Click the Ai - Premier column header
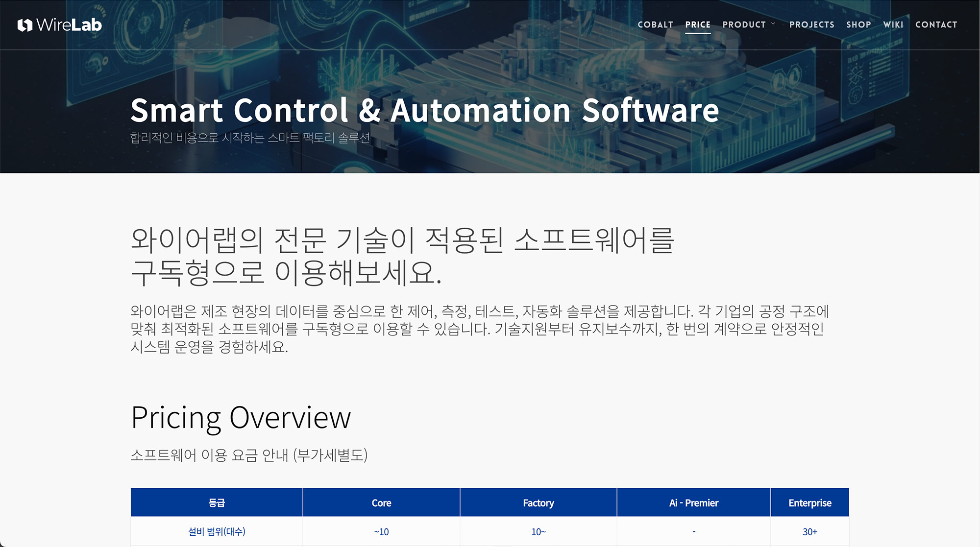This screenshot has width=980, height=547. pyautogui.click(x=693, y=503)
